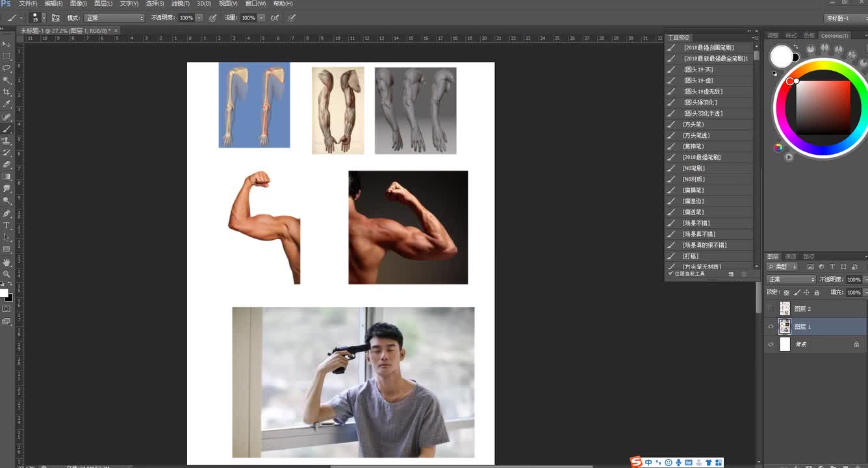Filter layers by shape layer icon
Image resolution: width=868 pixels, height=468 pixels.
click(843, 267)
